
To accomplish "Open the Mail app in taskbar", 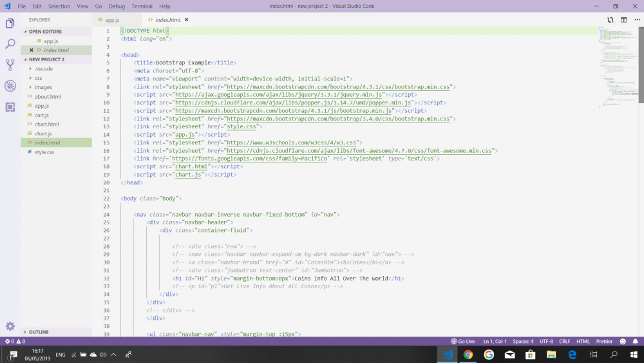I will coord(509,355).
